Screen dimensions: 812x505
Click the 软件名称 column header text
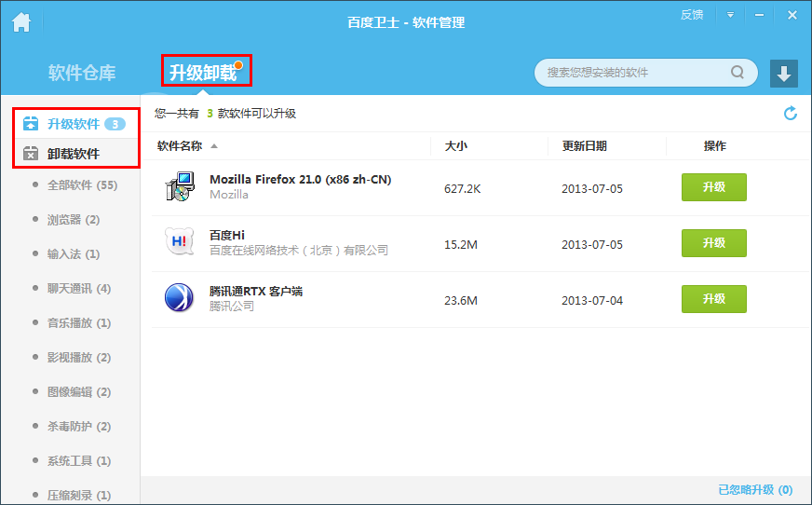(x=180, y=146)
